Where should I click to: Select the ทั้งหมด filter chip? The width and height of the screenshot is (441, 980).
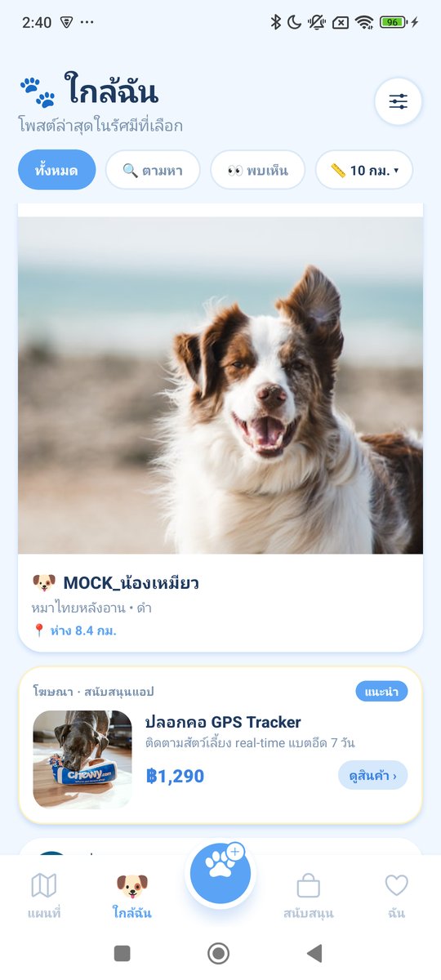point(57,170)
